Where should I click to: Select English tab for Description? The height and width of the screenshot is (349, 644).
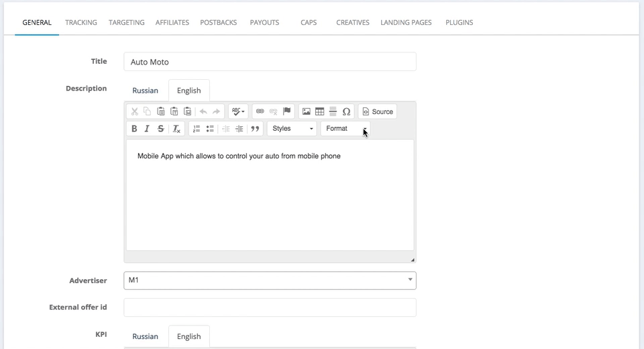[x=189, y=91]
